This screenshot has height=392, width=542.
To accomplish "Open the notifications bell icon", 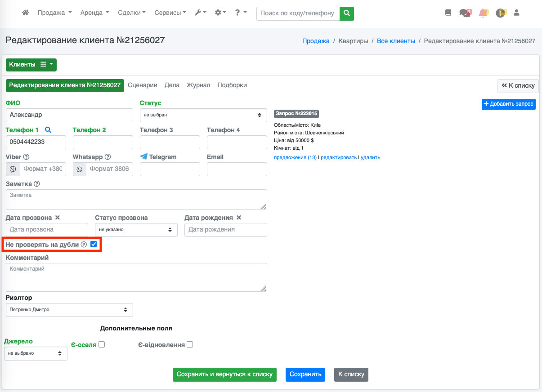I will pos(483,13).
